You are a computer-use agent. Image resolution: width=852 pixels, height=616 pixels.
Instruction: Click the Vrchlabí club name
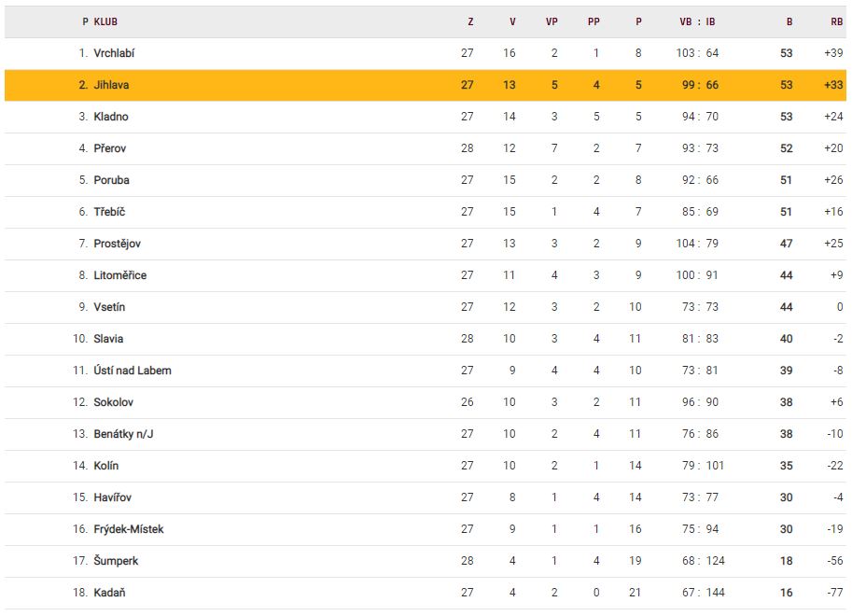[114, 53]
